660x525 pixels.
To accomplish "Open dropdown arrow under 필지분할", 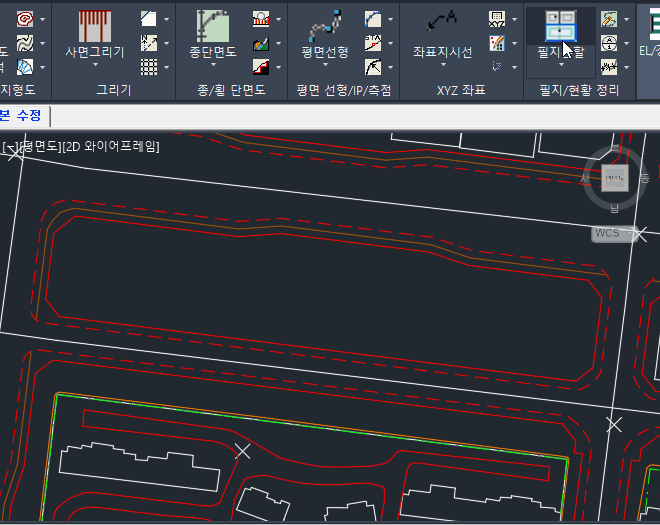I will (x=561, y=65).
